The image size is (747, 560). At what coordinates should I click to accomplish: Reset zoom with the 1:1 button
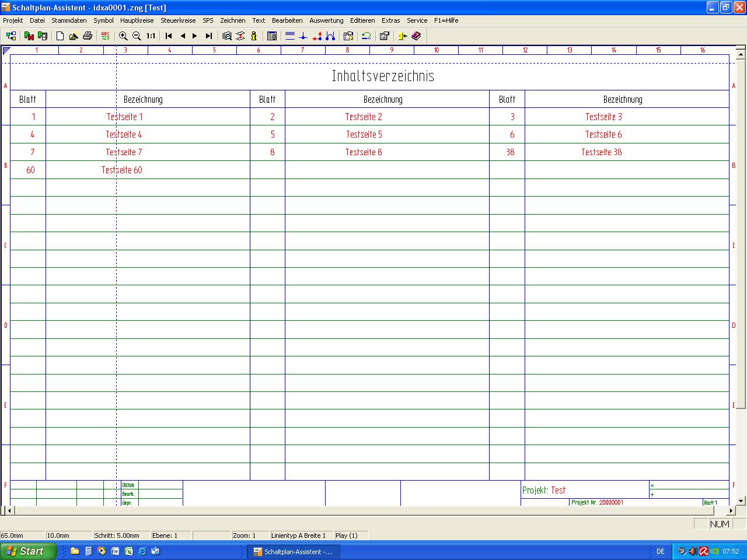151,36
